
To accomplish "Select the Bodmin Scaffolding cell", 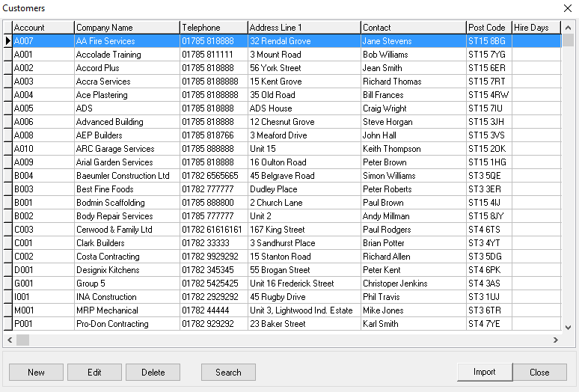I will (x=127, y=203).
